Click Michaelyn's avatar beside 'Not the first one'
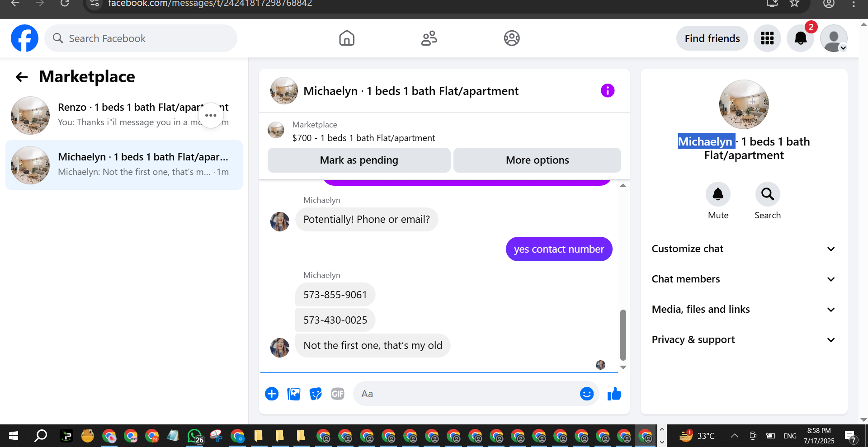 [280, 348]
